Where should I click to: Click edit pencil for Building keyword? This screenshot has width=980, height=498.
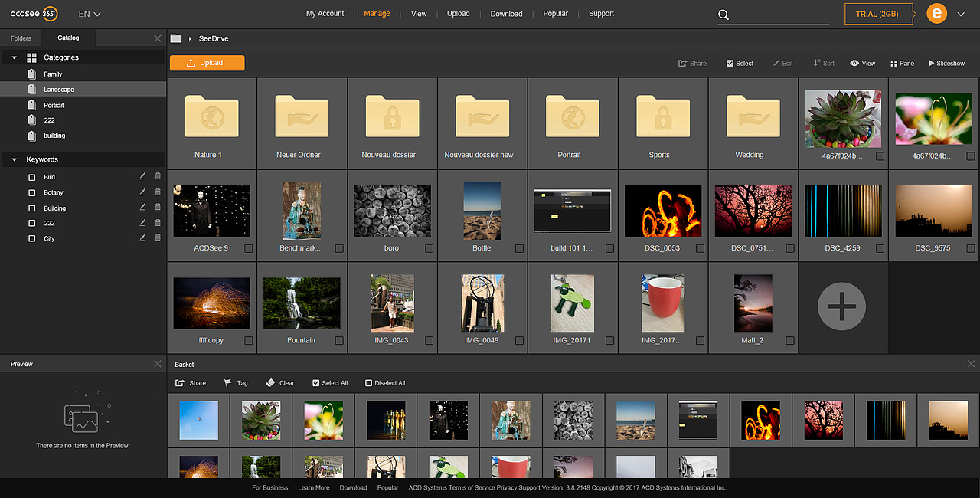pos(142,208)
